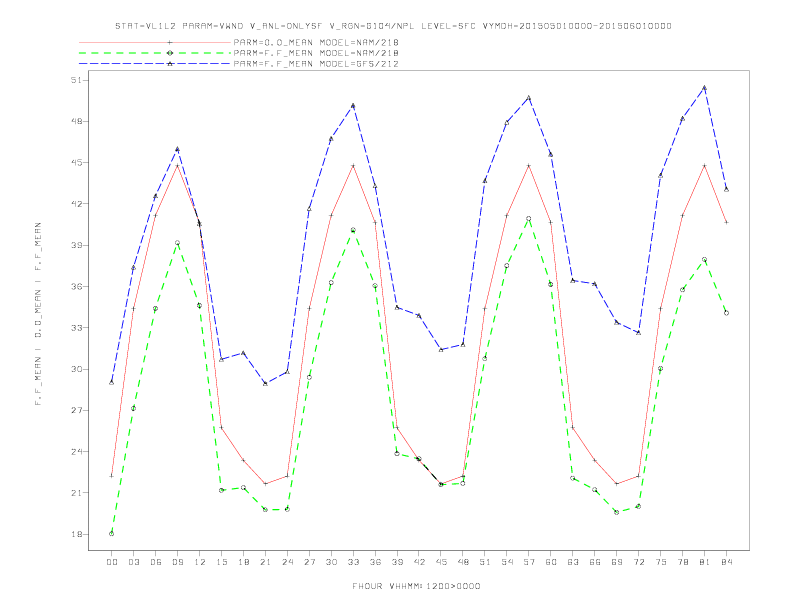Click the blue GFS triangle marker at hour 57
This screenshot has width=792, height=612.
click(529, 97)
